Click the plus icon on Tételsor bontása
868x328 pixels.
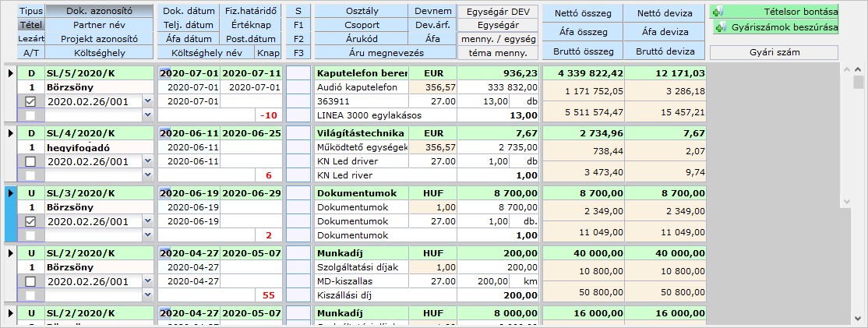click(x=718, y=12)
